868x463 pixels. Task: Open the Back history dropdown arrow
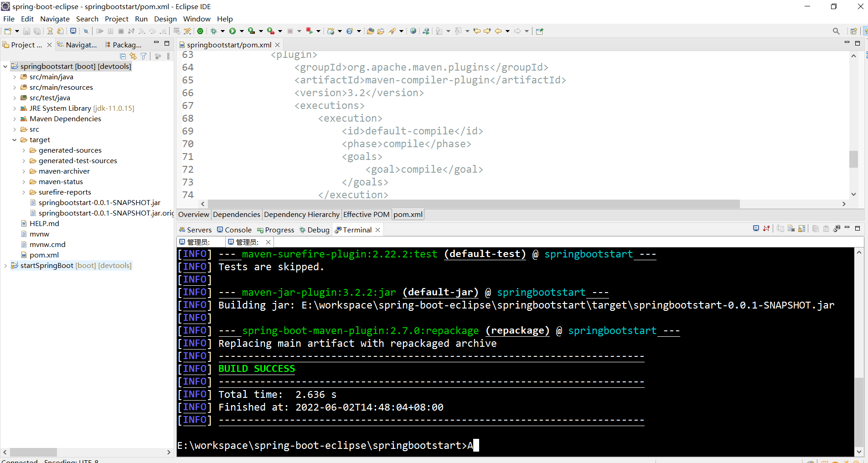click(507, 31)
